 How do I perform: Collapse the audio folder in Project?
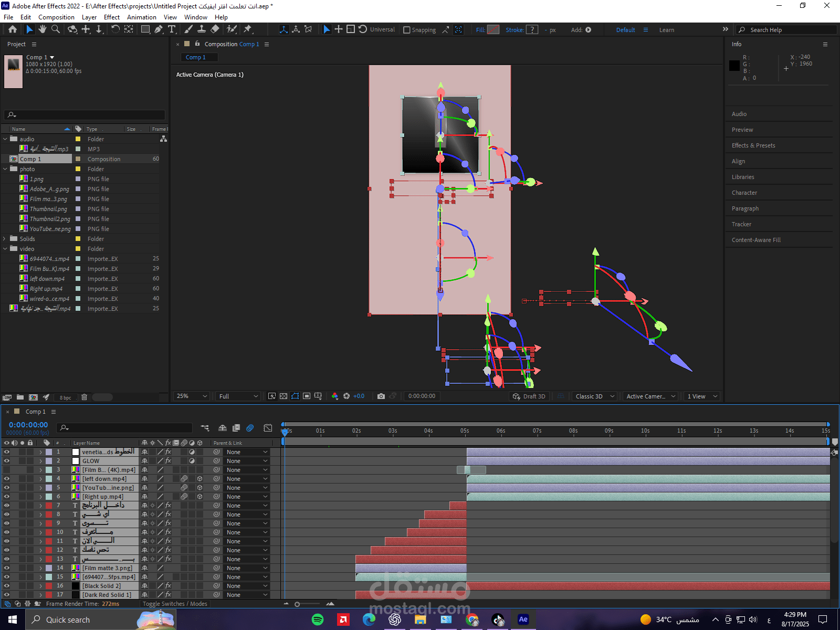pyautogui.click(x=5, y=139)
